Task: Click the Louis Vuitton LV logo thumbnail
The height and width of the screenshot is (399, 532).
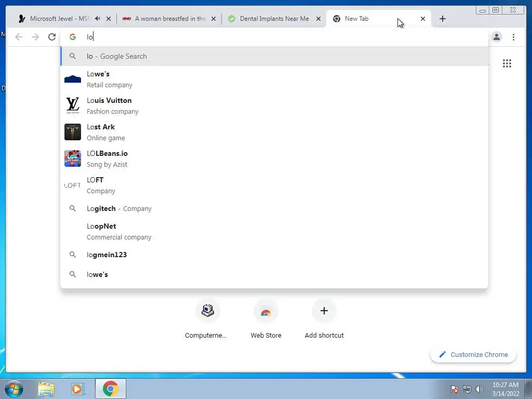Action: pyautogui.click(x=73, y=105)
